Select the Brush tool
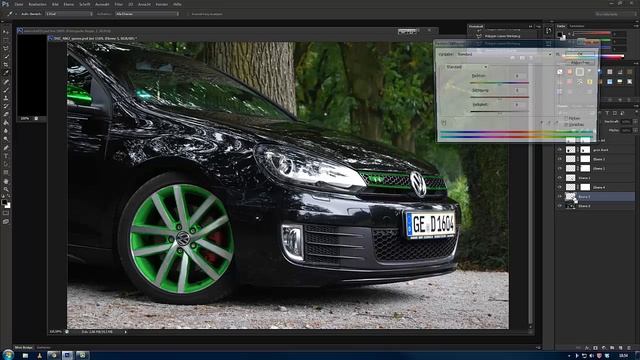Screen dimensions: 640x360 [6, 90]
